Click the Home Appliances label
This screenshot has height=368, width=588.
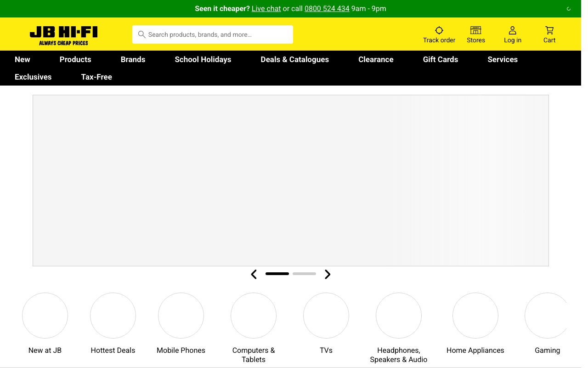click(475, 350)
